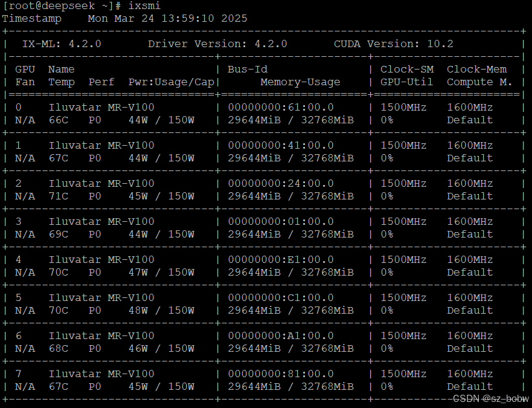
Task: Click the Iluvatar MR-V100 name of GPU 7
Action: tap(101, 374)
